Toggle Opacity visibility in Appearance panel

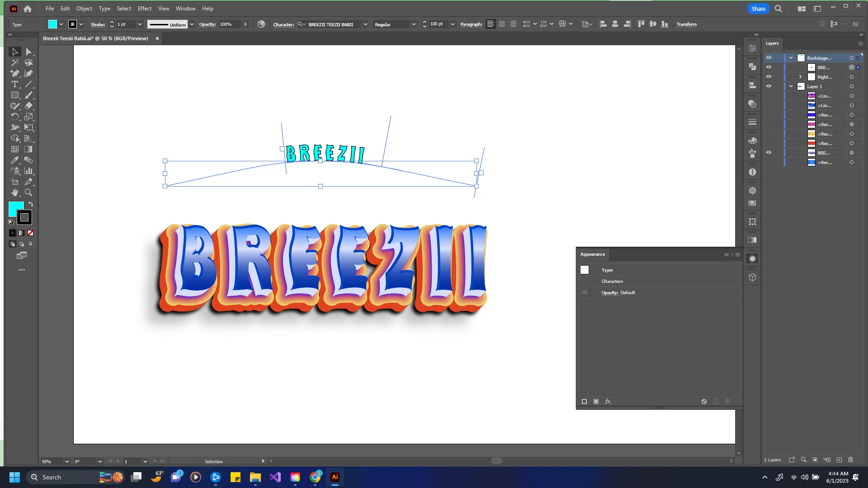pos(584,292)
